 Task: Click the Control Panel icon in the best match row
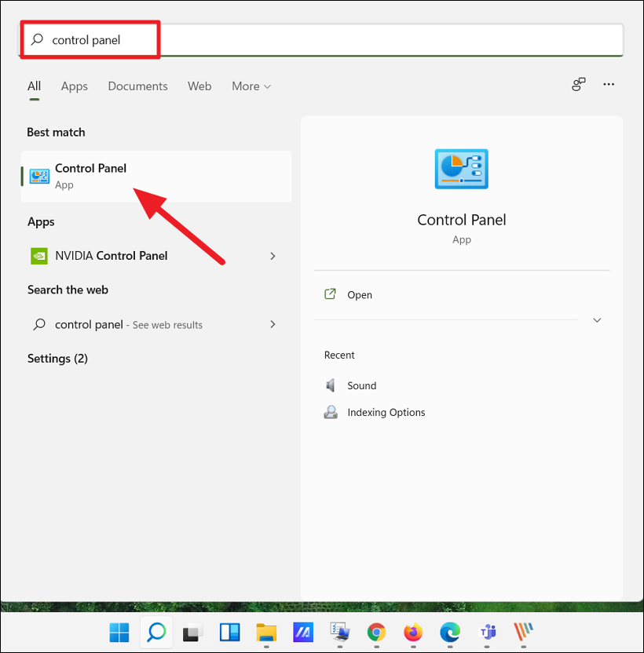39,177
